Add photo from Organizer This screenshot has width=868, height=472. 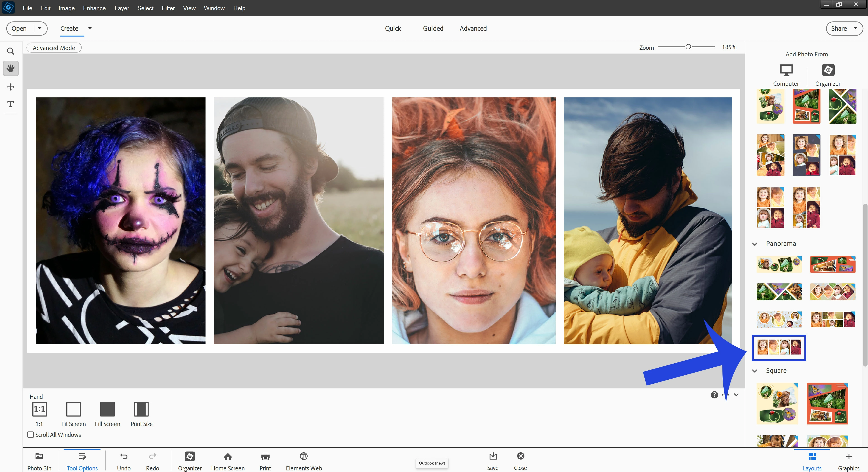827,75
